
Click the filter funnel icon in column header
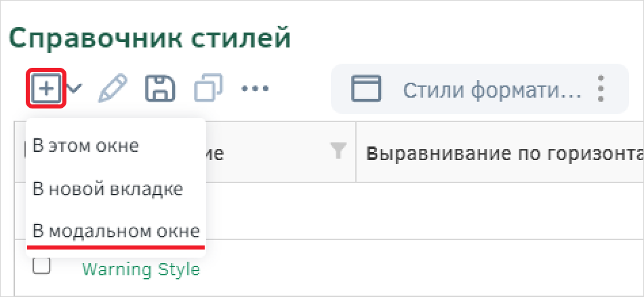339,151
